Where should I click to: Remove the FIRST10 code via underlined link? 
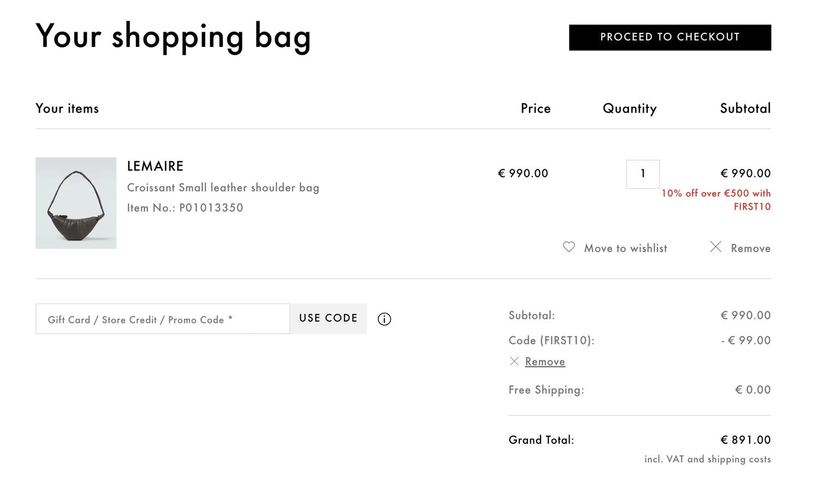[545, 361]
